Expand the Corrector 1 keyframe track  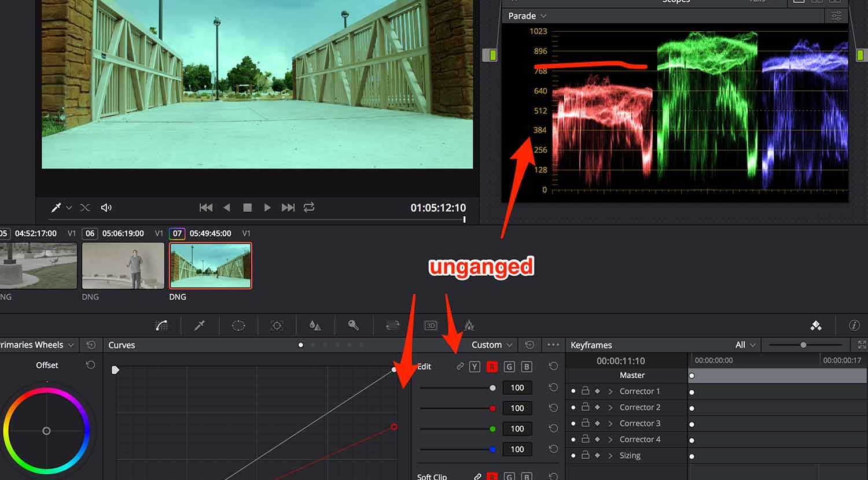pyautogui.click(x=610, y=392)
